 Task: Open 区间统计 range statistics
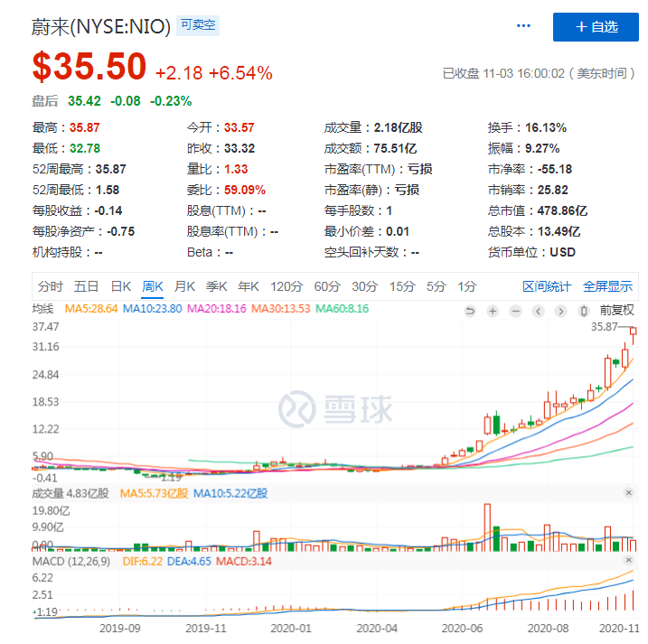tap(547, 285)
